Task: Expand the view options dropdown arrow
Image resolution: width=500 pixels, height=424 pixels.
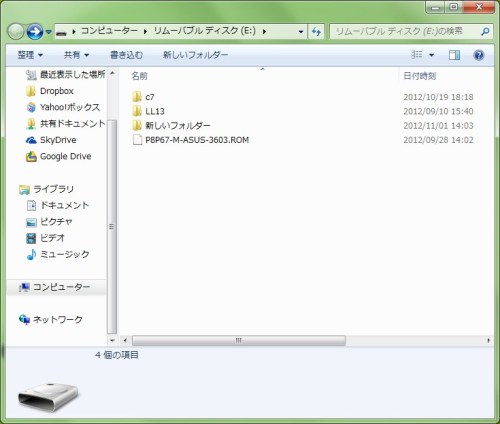Action: pyautogui.click(x=431, y=55)
